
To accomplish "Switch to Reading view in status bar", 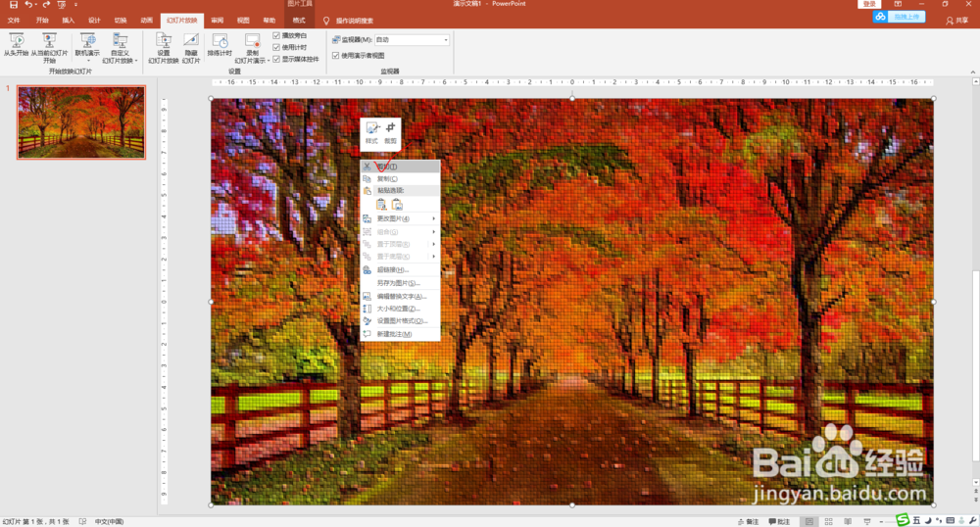I will click(x=848, y=521).
